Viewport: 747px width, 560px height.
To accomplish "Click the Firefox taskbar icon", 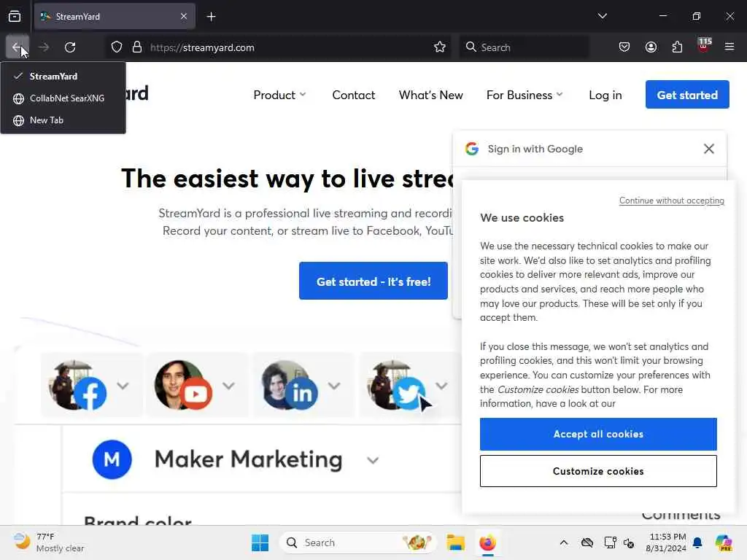I will click(487, 542).
